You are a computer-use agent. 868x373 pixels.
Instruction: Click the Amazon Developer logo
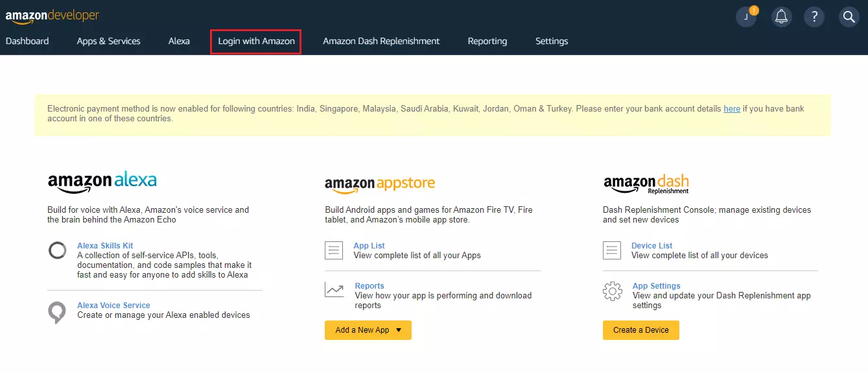(53, 16)
